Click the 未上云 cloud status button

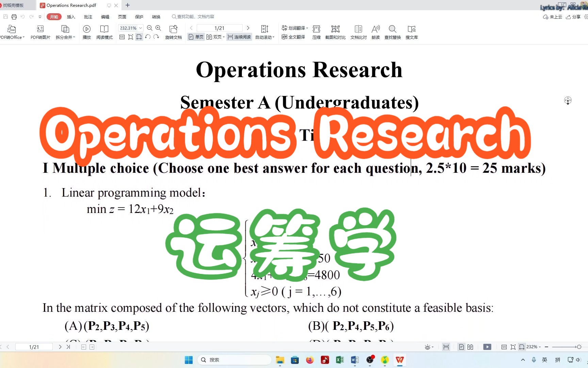tap(553, 17)
